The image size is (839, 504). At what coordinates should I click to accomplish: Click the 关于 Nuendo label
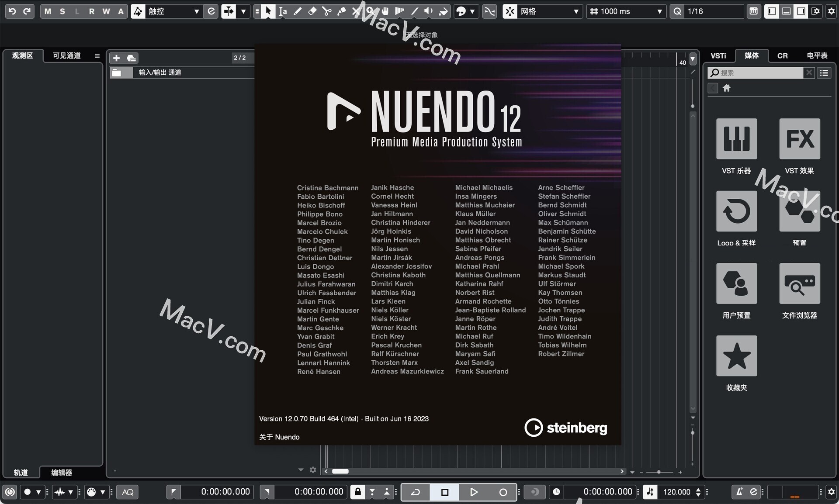click(x=279, y=437)
